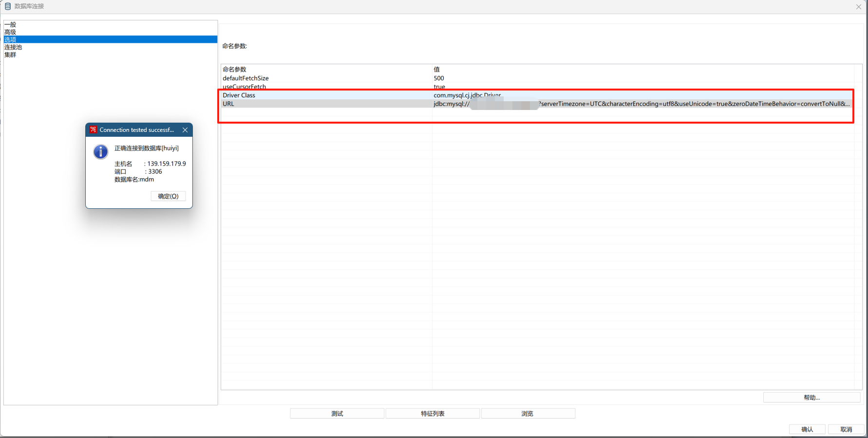Confirm settings with the 确认 button

(807, 429)
